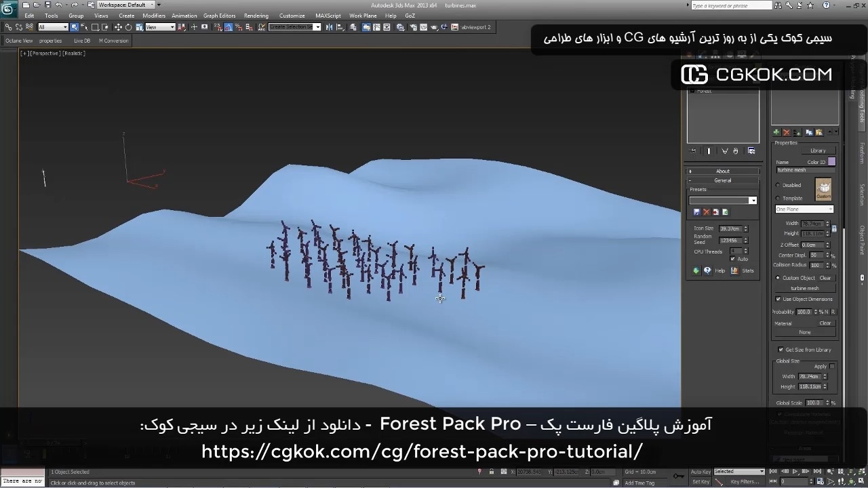
Task: Open the Presets dropdown list
Action: (x=753, y=201)
